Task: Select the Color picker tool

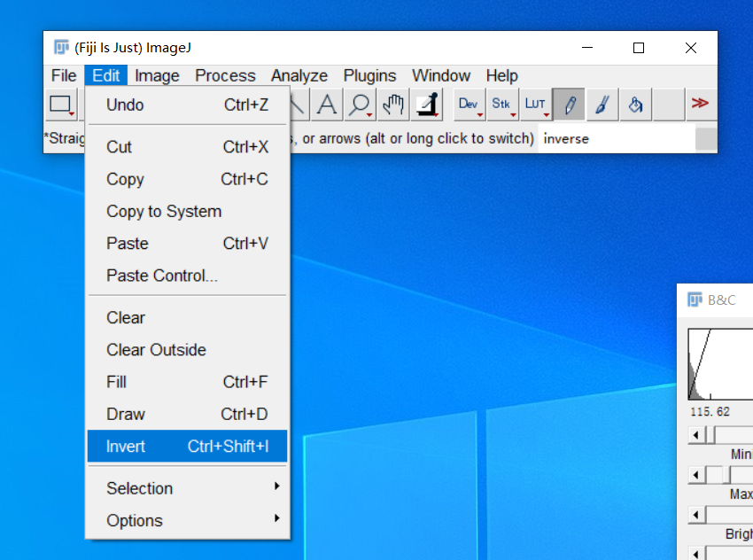Action: (426, 105)
